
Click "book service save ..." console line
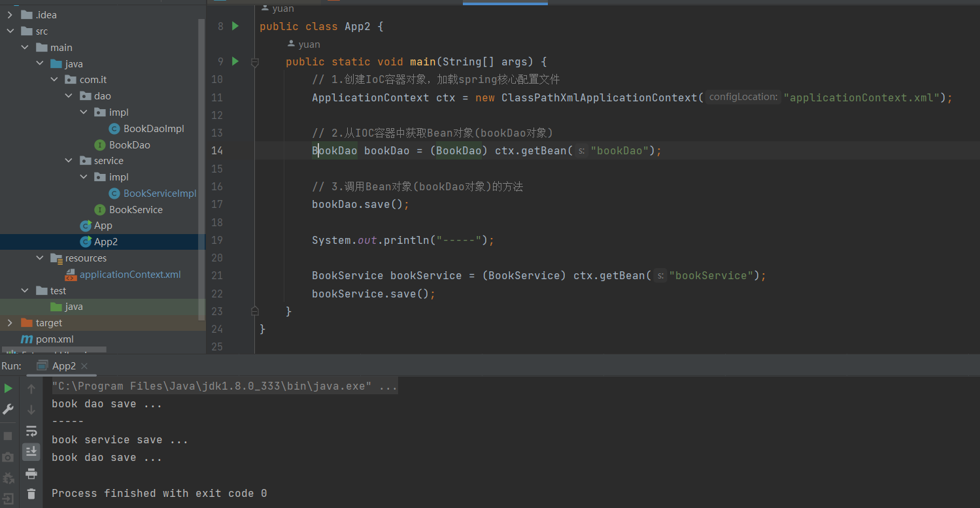(120, 440)
